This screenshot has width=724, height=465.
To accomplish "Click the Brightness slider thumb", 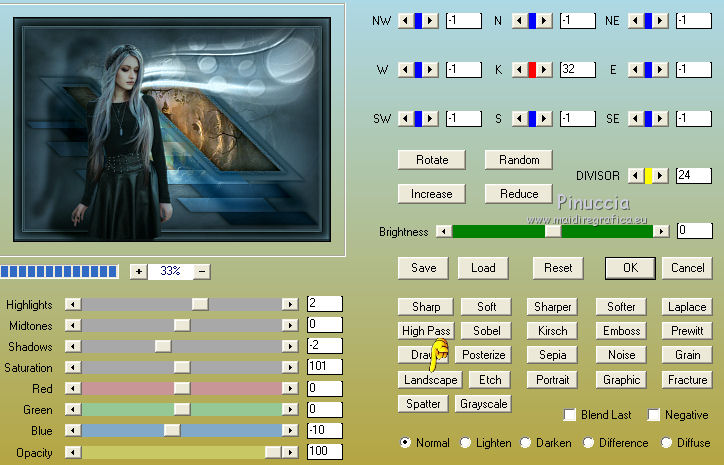I will (x=553, y=231).
